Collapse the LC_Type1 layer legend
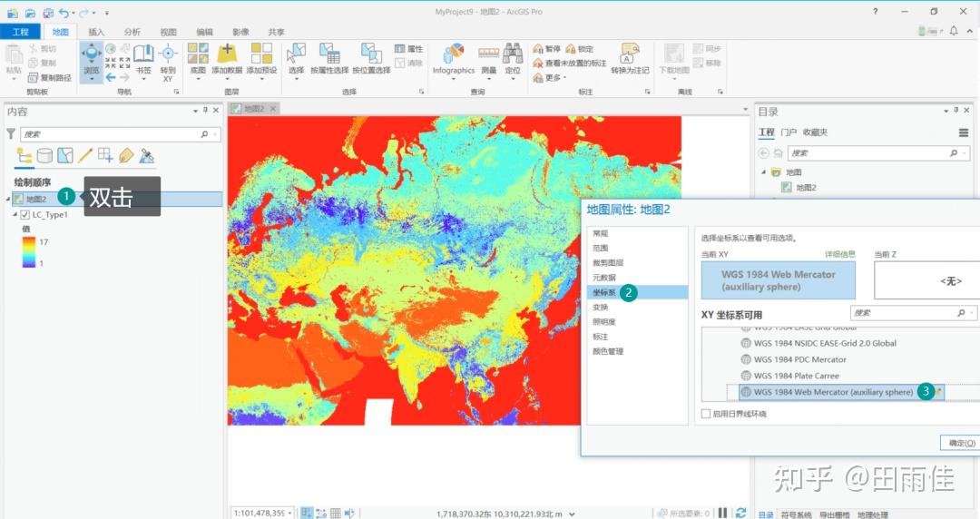Viewport: 980px width, 519px height. click(15, 214)
